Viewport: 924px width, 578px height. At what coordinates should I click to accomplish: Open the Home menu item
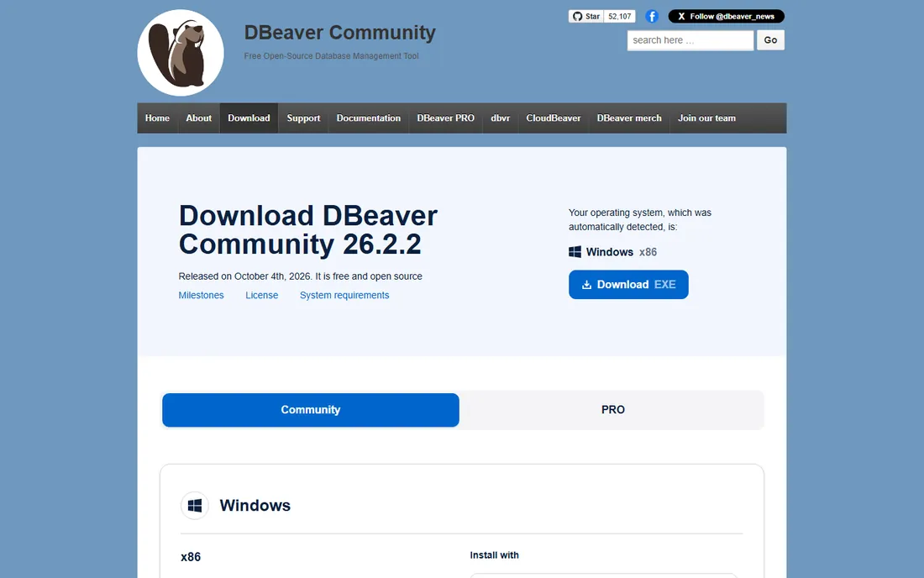(x=157, y=118)
